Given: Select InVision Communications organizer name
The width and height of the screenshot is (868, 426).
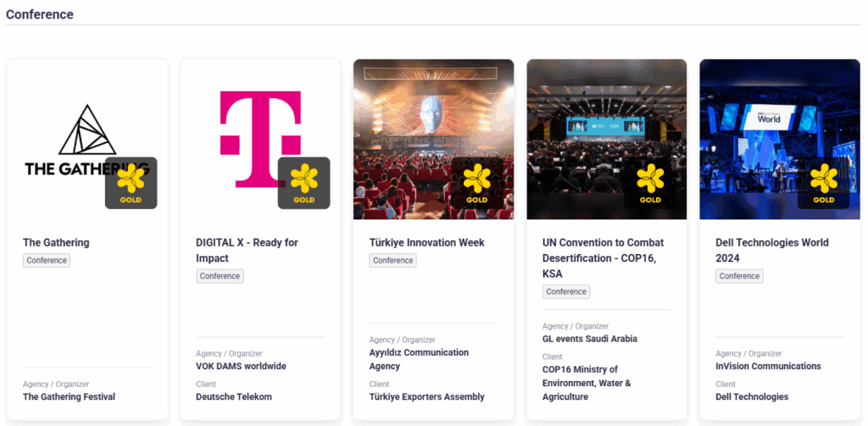Looking at the screenshot, I should 768,366.
